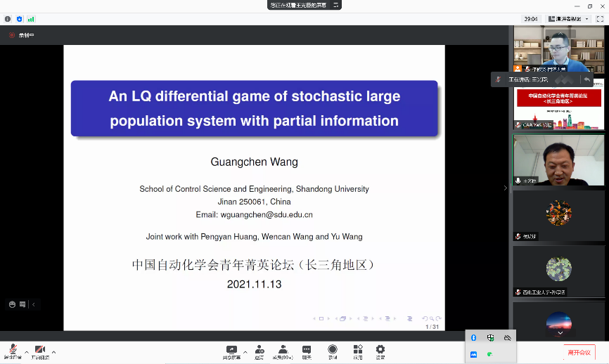Unmute the microphone in the meeting toolbar
609x364 pixels.
click(12, 350)
